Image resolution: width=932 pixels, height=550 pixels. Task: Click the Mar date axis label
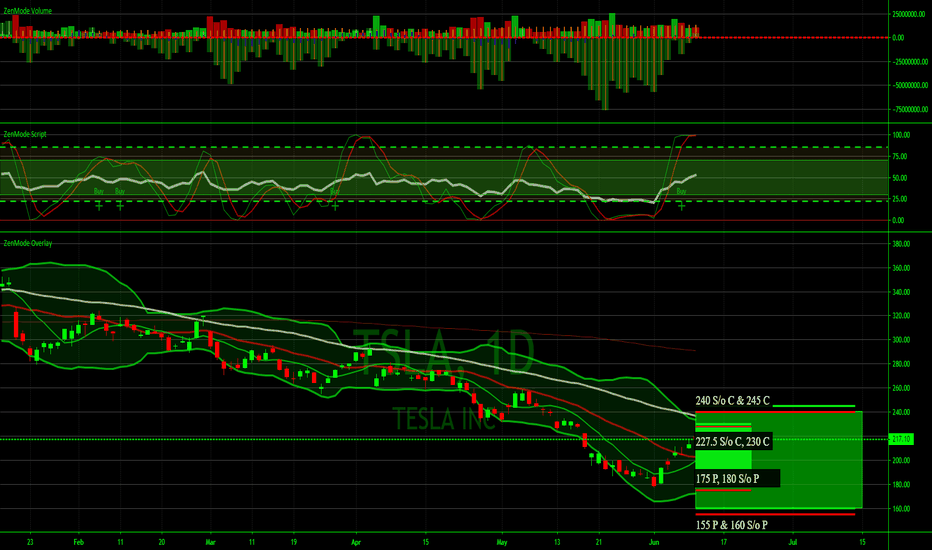[x=210, y=542]
